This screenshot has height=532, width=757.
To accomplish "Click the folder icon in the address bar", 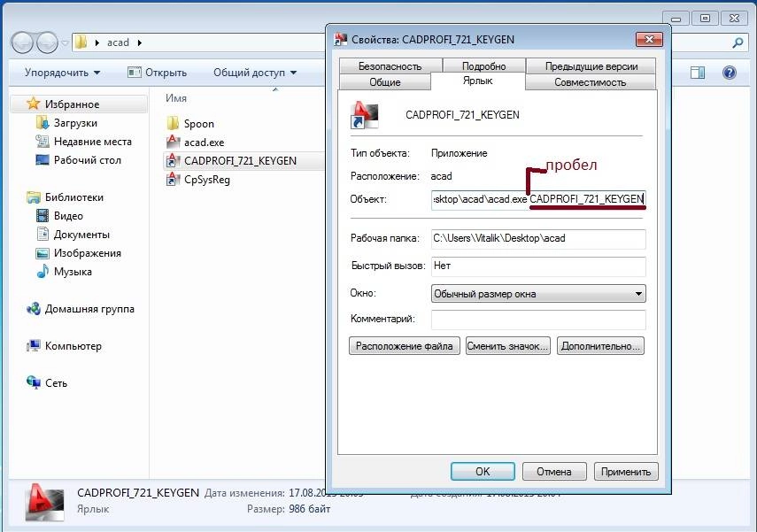I will 81,42.
